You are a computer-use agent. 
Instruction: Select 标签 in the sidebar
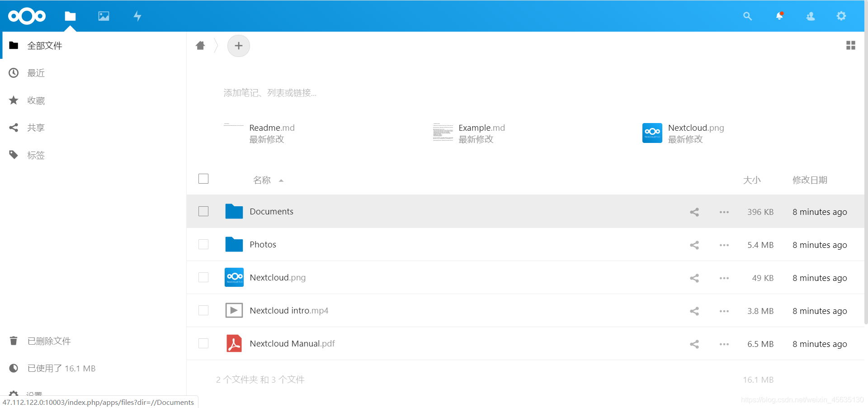[x=93, y=155]
